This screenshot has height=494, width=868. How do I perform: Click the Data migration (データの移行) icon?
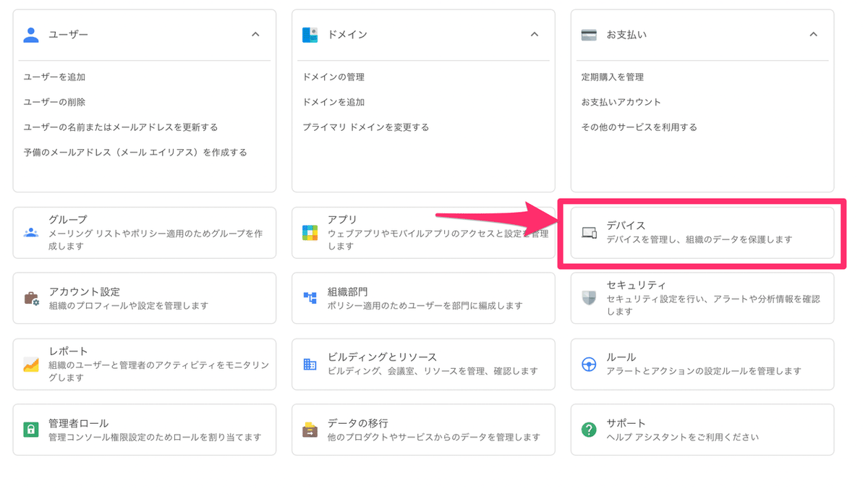coord(310,430)
